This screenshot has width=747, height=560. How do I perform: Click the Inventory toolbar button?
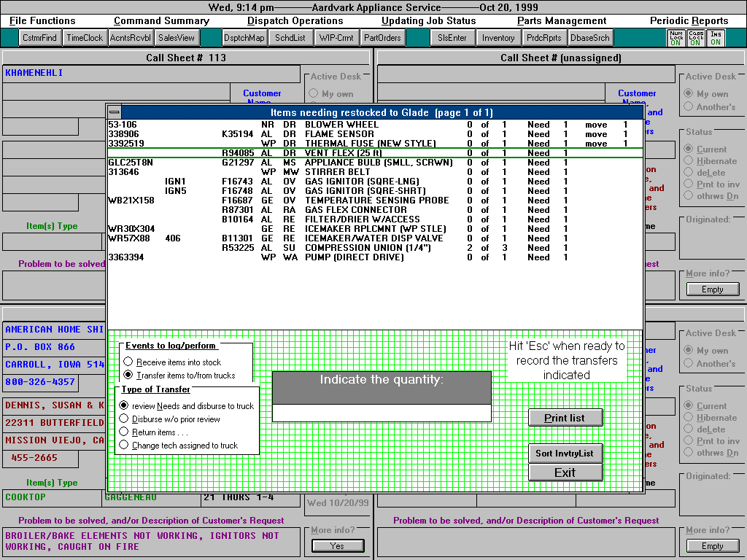point(498,38)
